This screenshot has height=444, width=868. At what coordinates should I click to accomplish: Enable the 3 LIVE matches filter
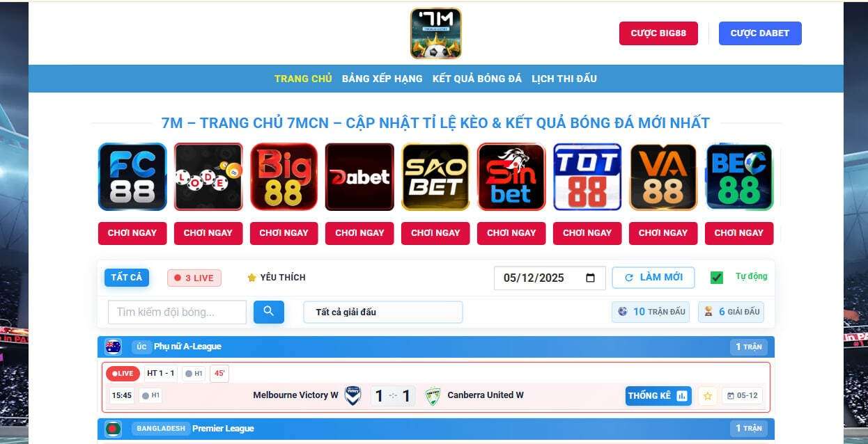click(194, 278)
